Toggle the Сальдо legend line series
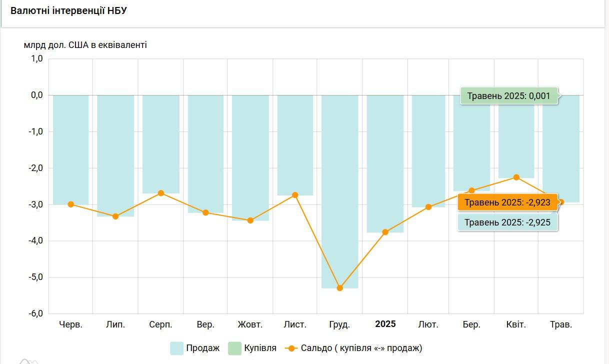This screenshot has width=609, height=364. pos(361,348)
